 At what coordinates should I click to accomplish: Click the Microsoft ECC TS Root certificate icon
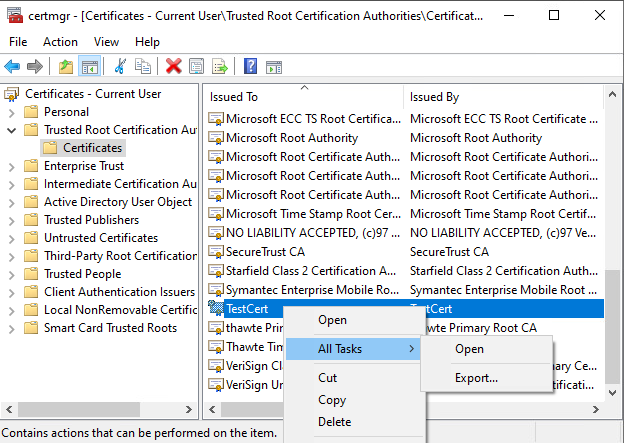pos(216,119)
